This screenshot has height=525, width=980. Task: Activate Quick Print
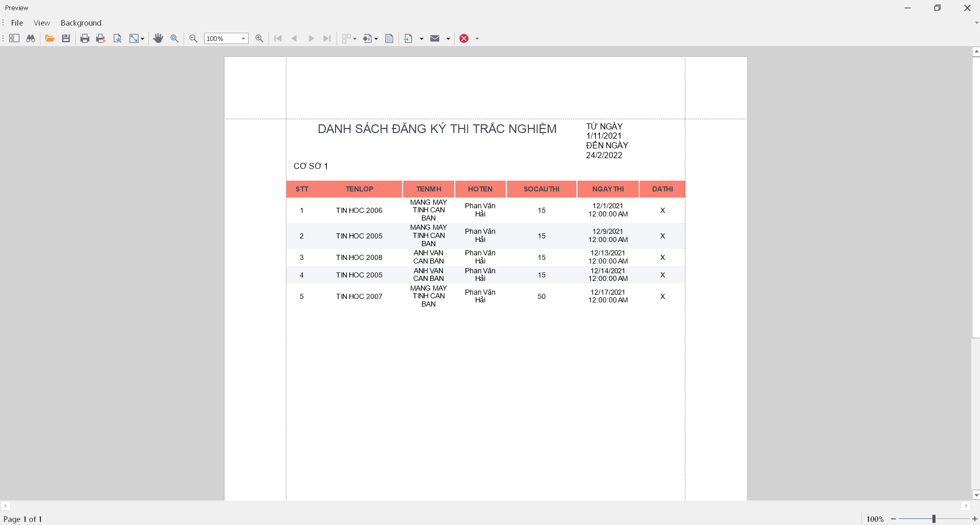coord(101,38)
